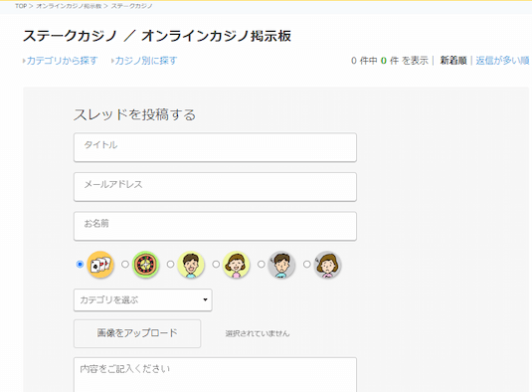532x392 pixels.
Task: Sort threads by 新着順
Action: click(x=453, y=61)
